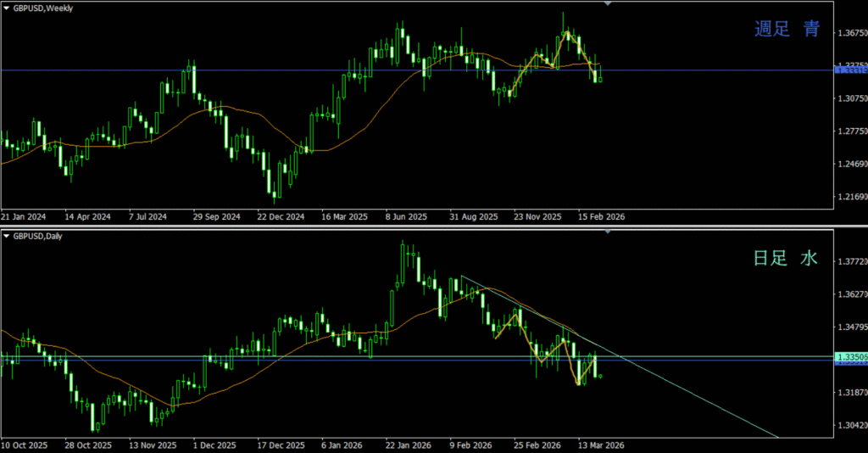Click the GBPUSD,Weekly chart title
This screenshot has height=453, width=868.
[42, 7]
